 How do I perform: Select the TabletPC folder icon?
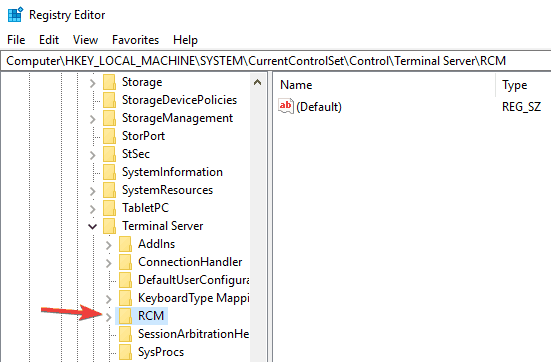pyautogui.click(x=109, y=208)
